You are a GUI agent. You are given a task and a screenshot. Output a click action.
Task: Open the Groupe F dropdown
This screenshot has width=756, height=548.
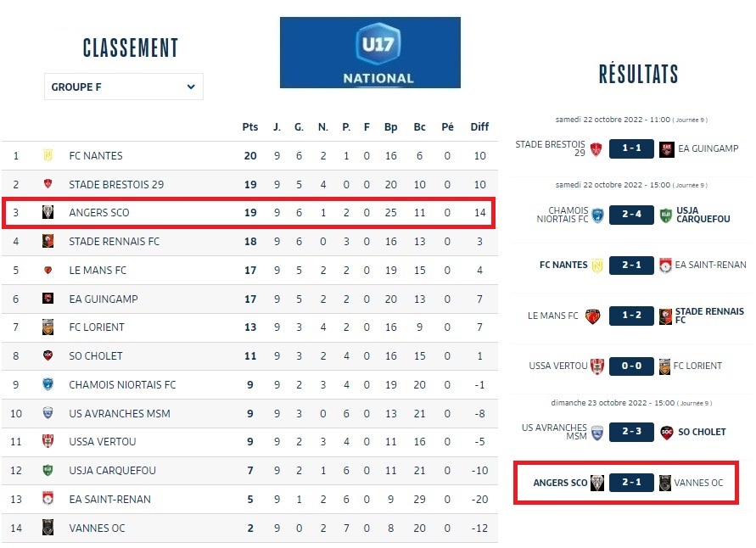[124, 87]
